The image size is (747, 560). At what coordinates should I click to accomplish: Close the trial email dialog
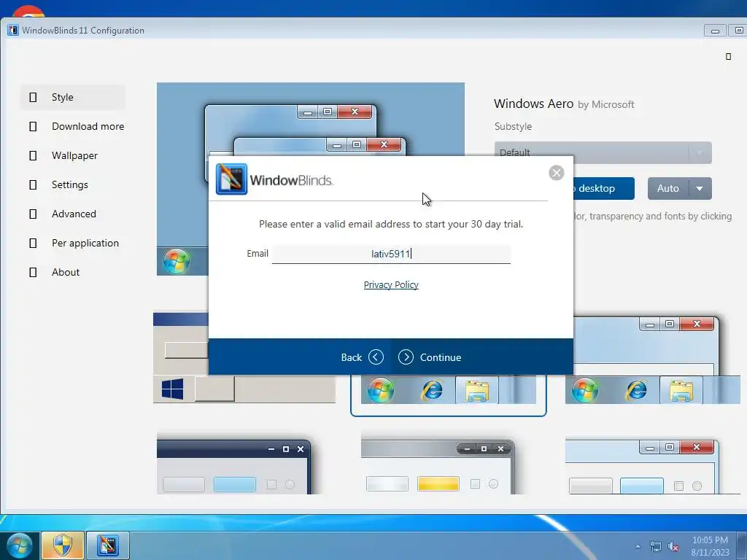[556, 172]
